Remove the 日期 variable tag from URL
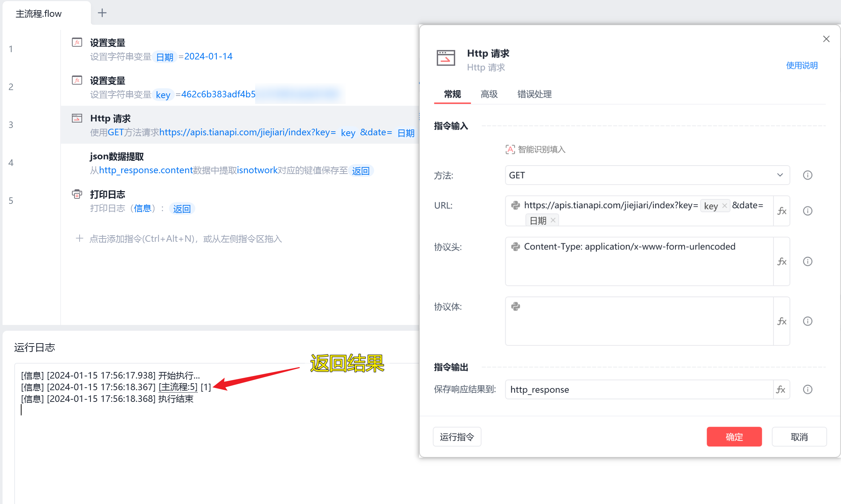This screenshot has width=841, height=504. click(553, 220)
